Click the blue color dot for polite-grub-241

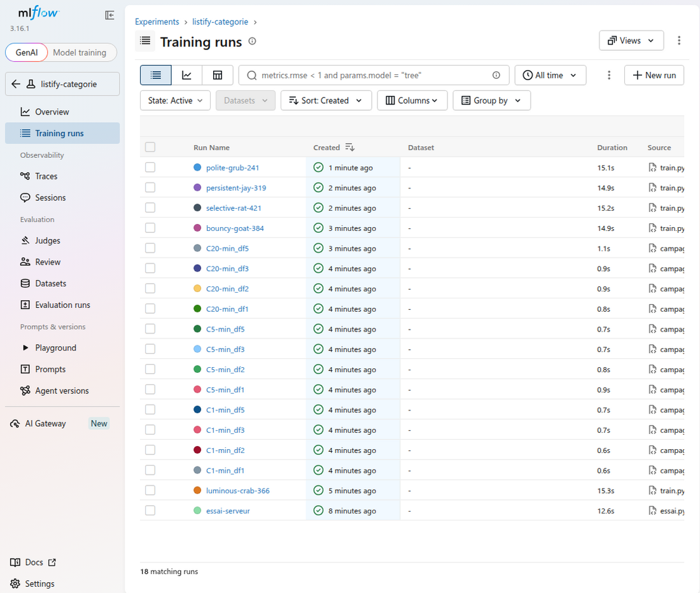[197, 167]
